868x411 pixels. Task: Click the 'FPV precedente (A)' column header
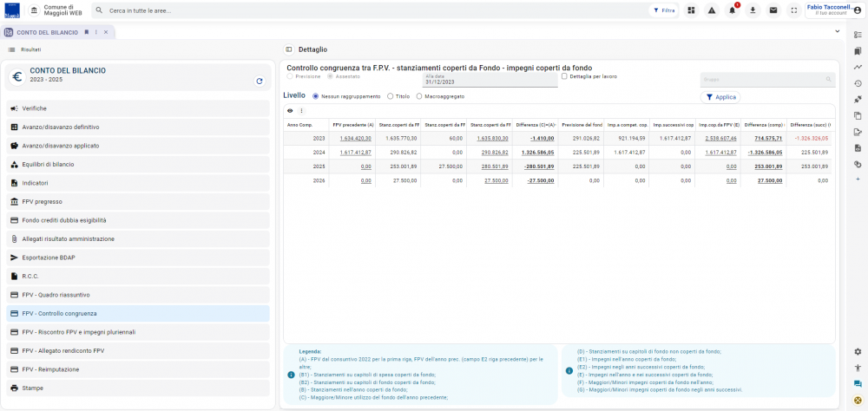[x=352, y=125]
